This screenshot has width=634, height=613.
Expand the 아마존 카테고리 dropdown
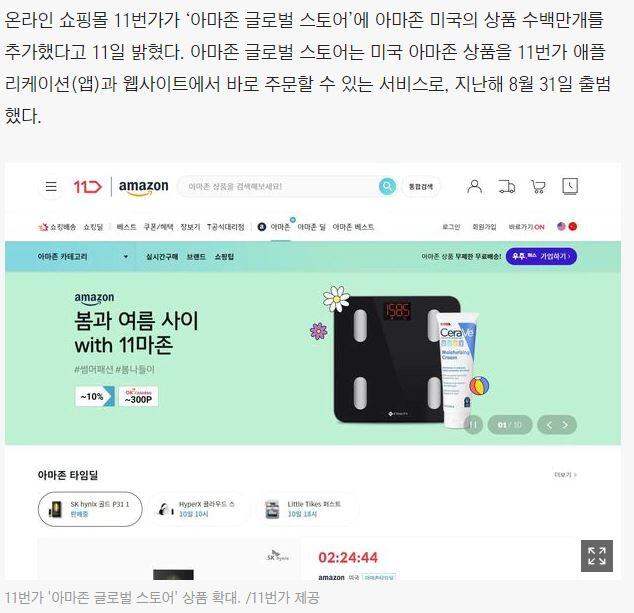coord(82,256)
